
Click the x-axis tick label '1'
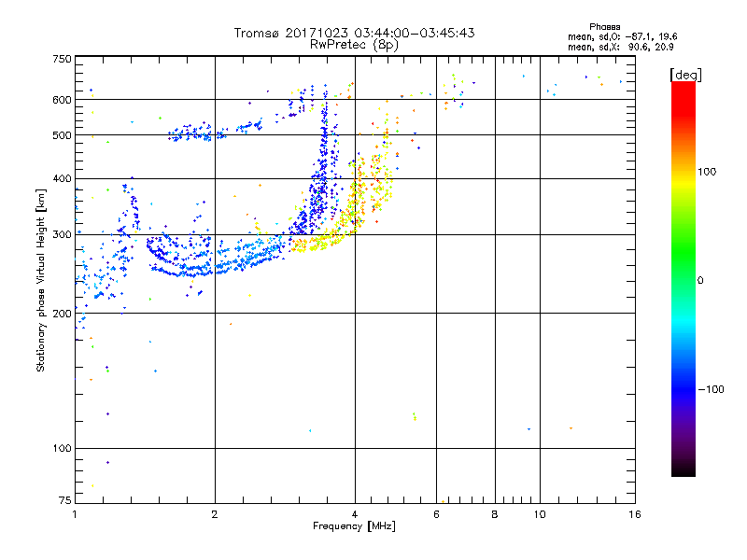coord(75,514)
